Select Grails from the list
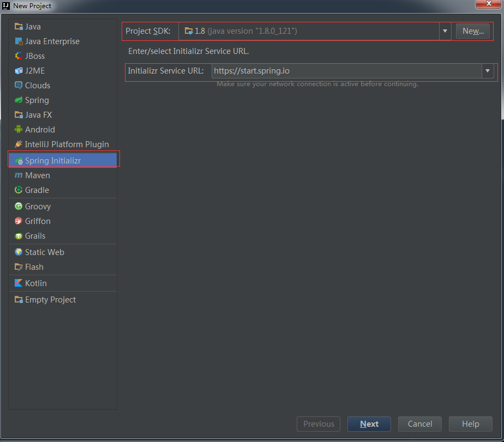 63,236
